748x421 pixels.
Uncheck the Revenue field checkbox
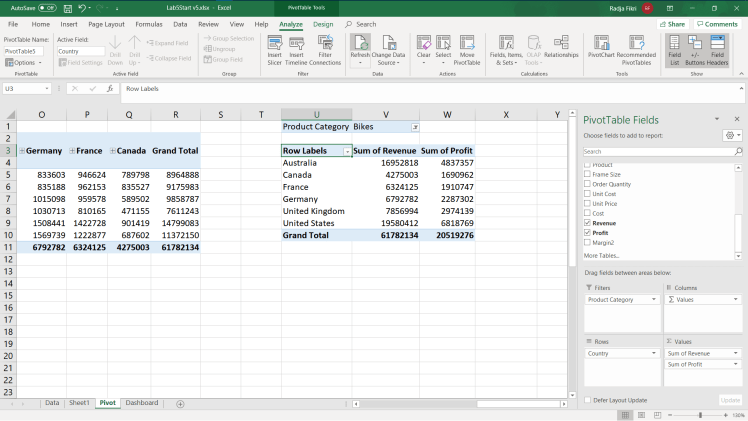coord(587,223)
